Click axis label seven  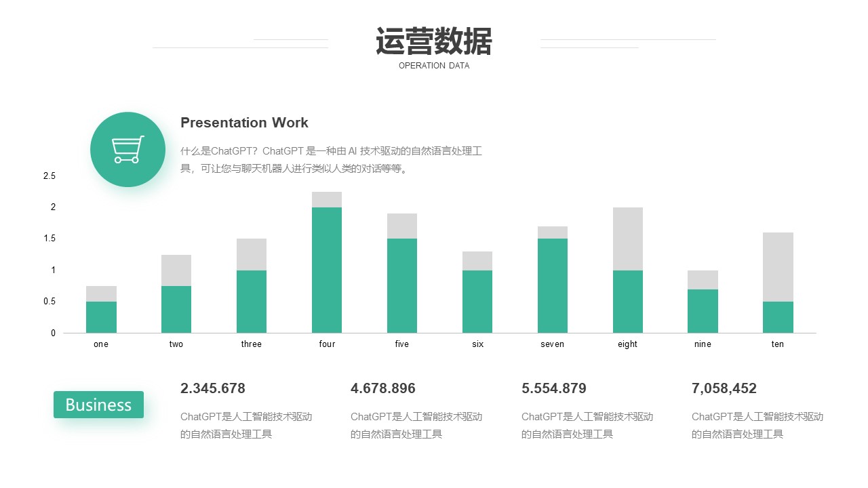[553, 344]
